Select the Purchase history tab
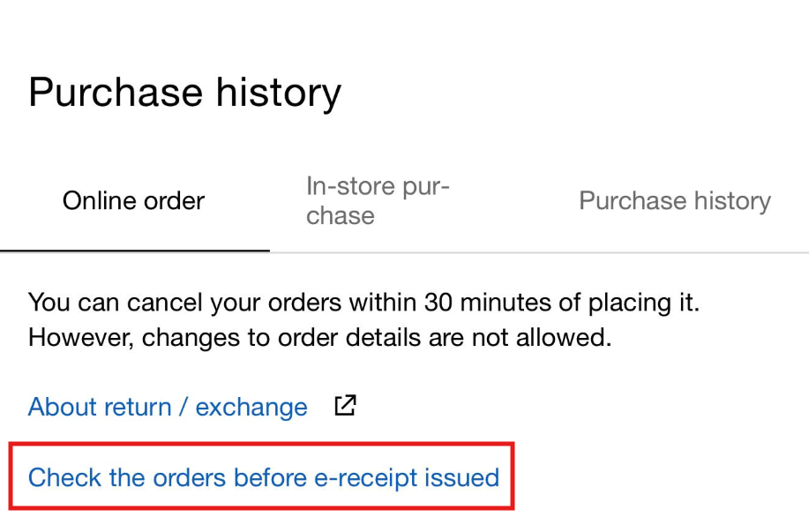 click(x=674, y=201)
